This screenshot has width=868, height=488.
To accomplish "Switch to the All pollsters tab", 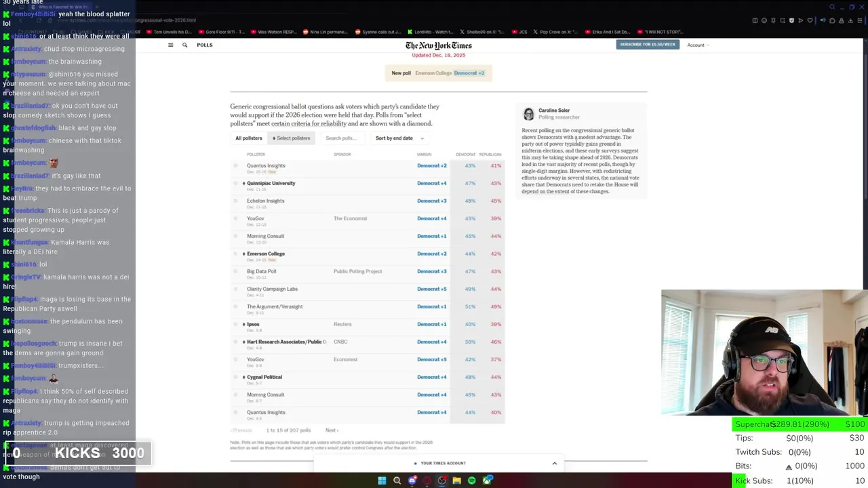I will [249, 138].
